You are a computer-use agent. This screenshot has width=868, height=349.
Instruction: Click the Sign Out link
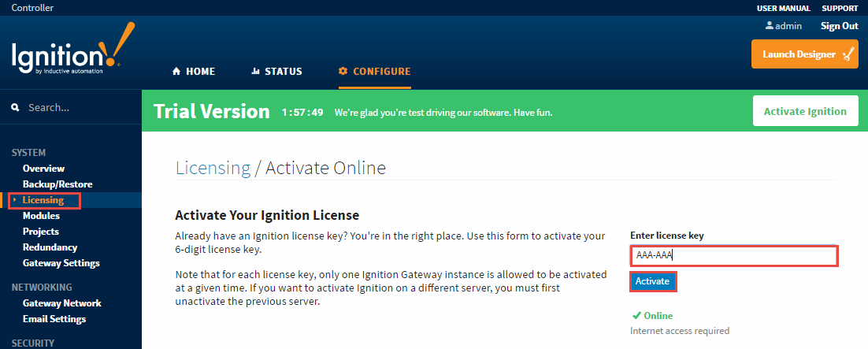839,26
